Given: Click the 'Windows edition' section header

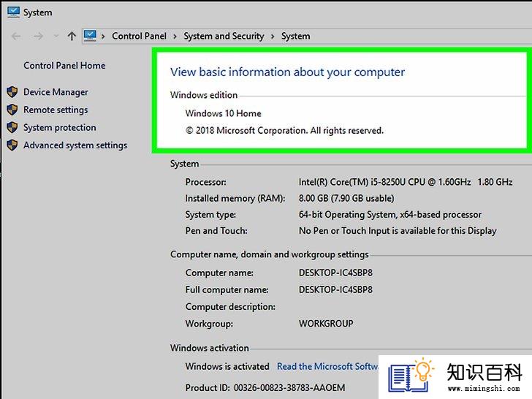Looking at the screenshot, I should (x=204, y=95).
